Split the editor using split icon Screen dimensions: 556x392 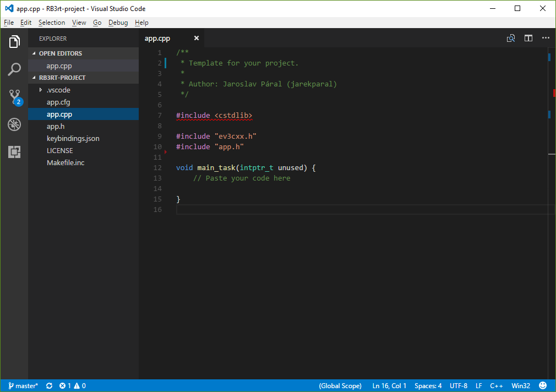pos(528,39)
